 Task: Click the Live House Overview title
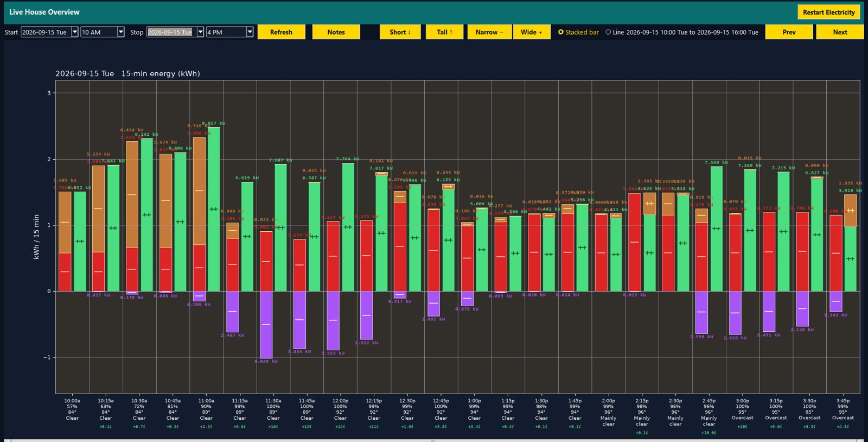click(44, 12)
